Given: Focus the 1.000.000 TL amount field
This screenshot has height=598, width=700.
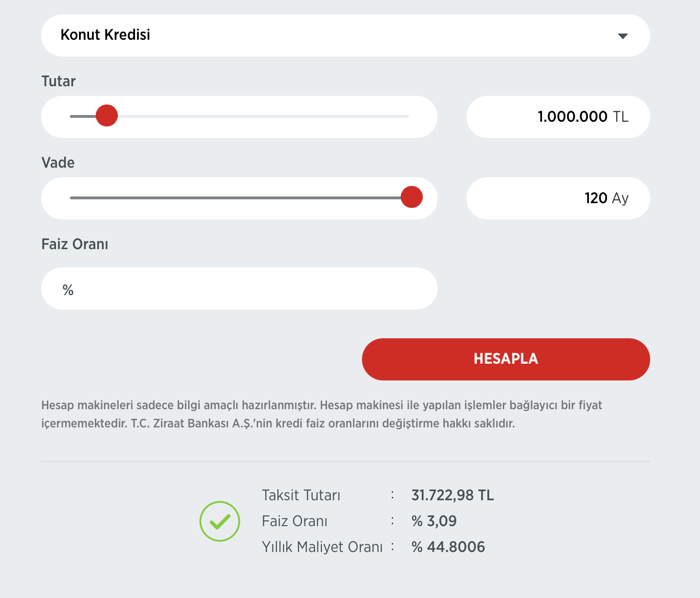Looking at the screenshot, I should [558, 117].
